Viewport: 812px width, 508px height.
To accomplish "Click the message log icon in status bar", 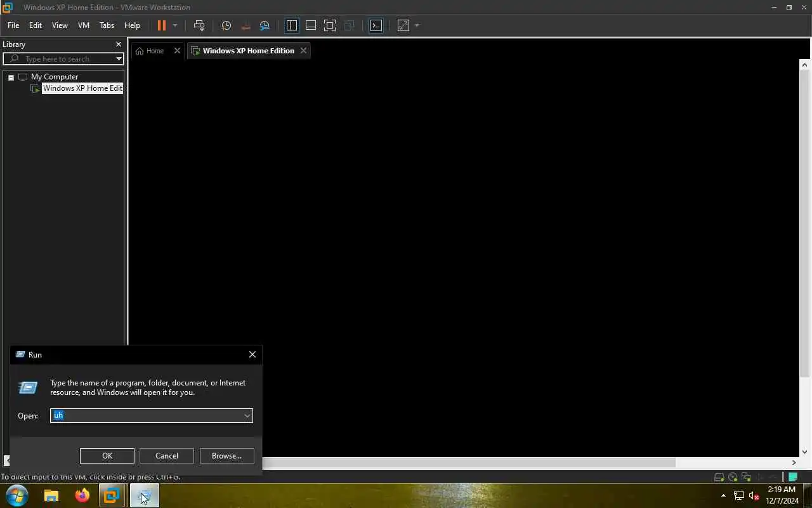I will tap(793, 477).
